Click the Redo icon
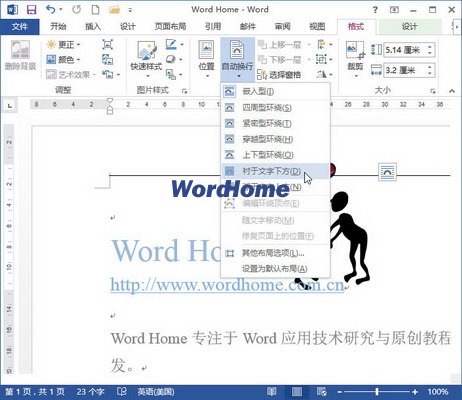 click(77, 9)
